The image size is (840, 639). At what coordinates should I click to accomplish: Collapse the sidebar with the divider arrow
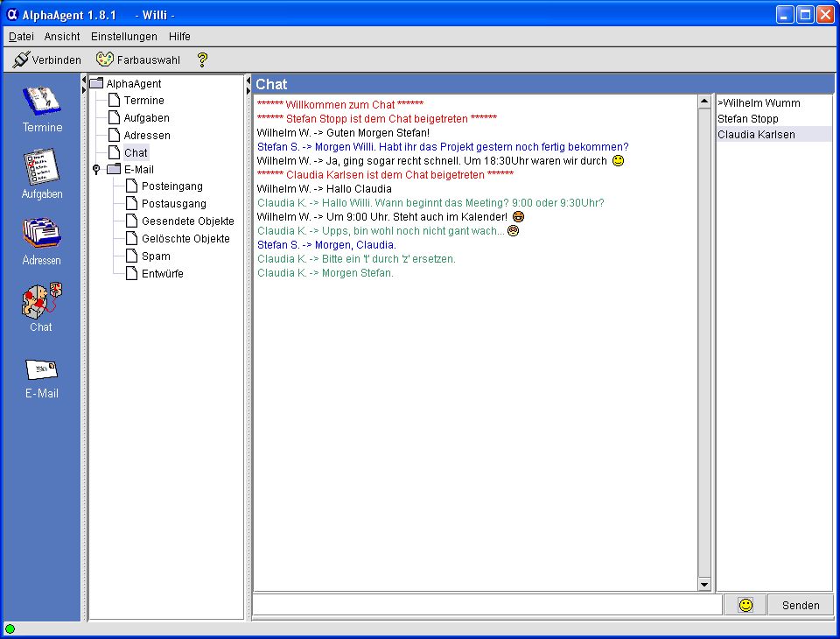pyautogui.click(x=84, y=80)
